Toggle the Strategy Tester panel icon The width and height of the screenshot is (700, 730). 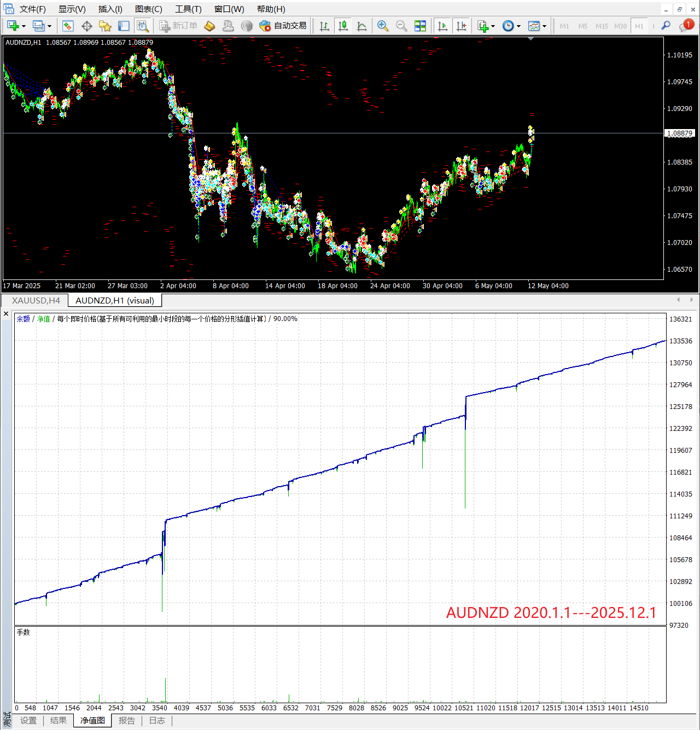tap(142, 26)
